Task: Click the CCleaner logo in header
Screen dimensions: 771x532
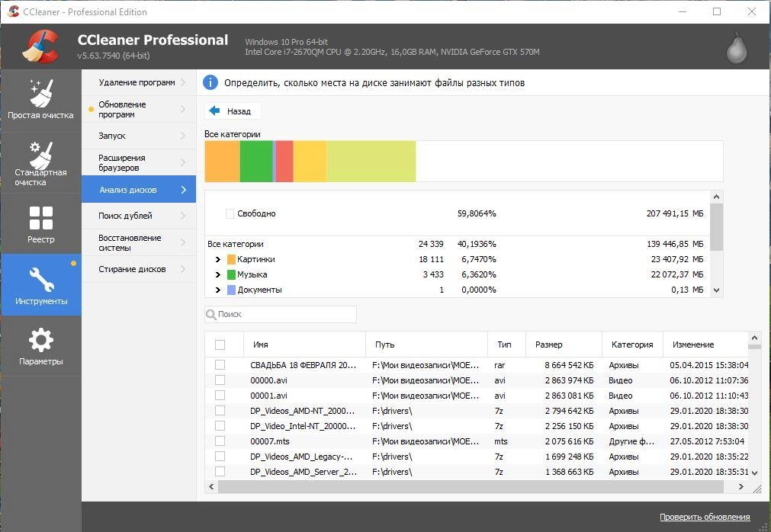Action: click(x=40, y=46)
